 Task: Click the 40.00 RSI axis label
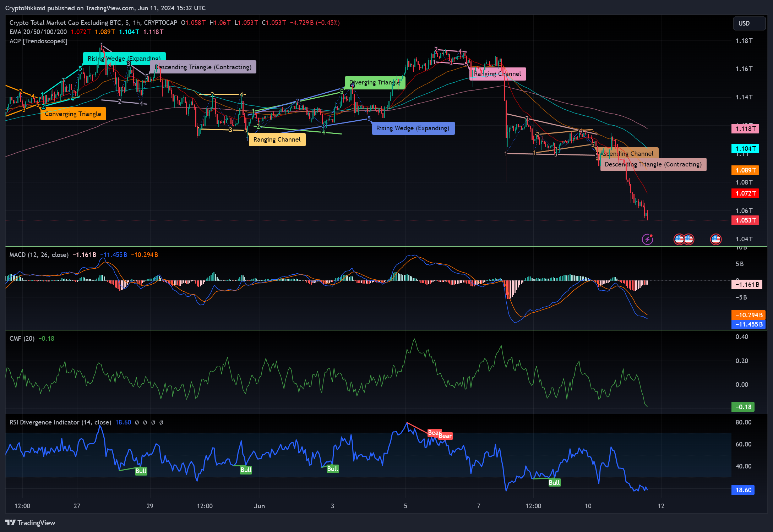pyautogui.click(x=743, y=466)
